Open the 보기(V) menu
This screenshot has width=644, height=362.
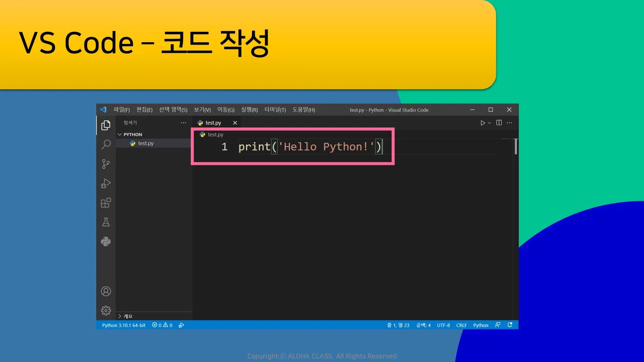202,110
